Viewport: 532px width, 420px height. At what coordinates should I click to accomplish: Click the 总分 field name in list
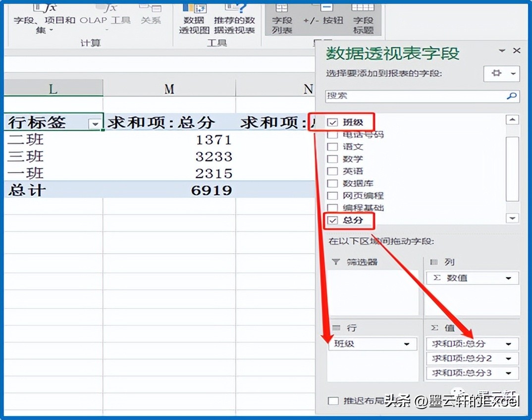(x=353, y=220)
